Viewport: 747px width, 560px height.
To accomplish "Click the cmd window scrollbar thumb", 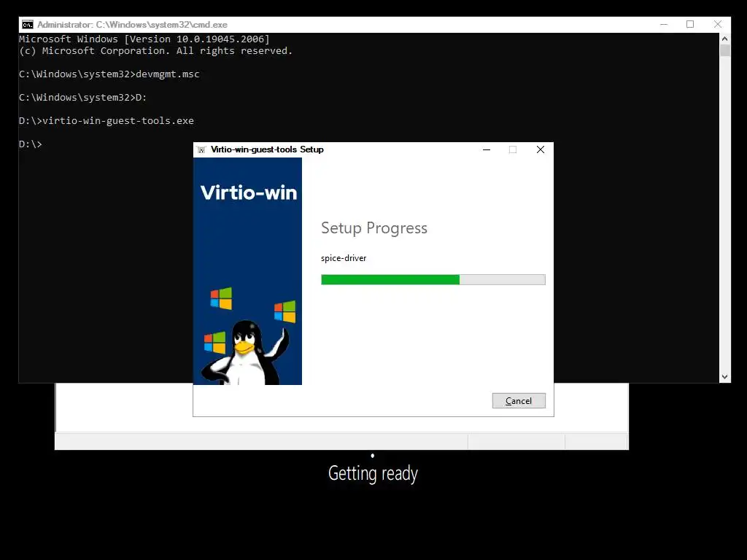I will [724, 50].
